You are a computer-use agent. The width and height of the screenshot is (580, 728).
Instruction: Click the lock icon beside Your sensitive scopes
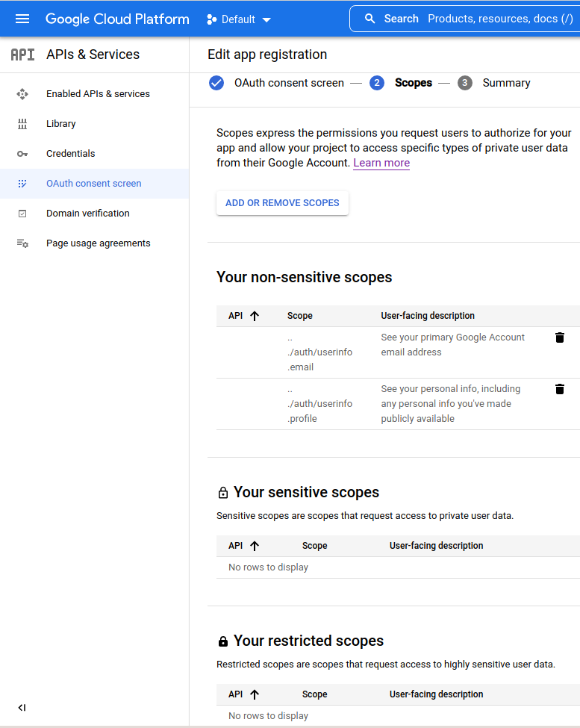pyautogui.click(x=223, y=493)
